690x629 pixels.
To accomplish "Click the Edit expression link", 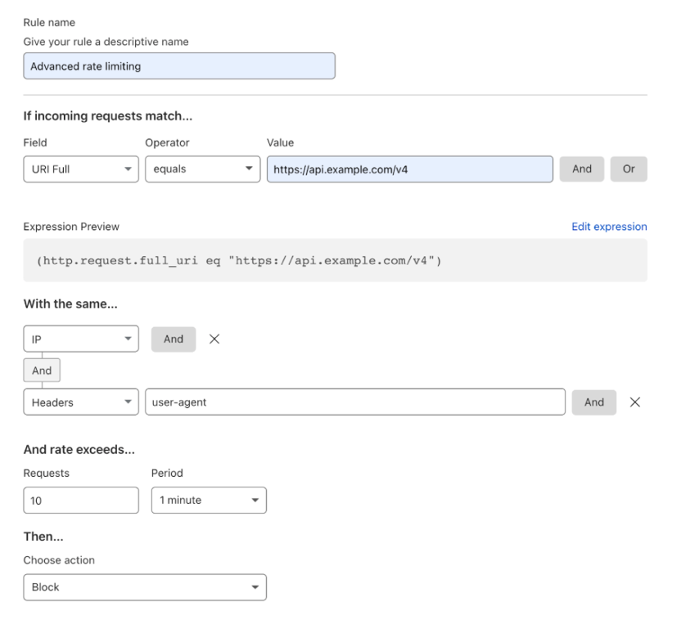I will pos(609,226).
